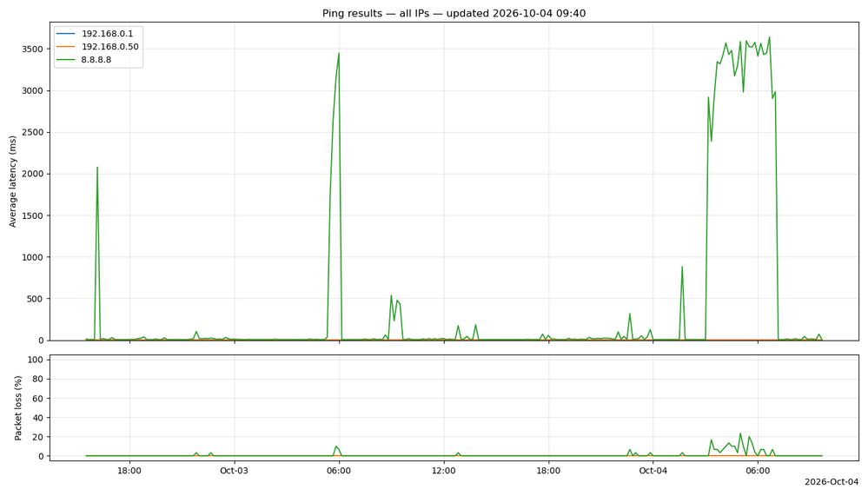This screenshot has width=868, height=496.
Task: Click the green legend line for 8.8.8.8
Action: pyautogui.click(x=66, y=60)
